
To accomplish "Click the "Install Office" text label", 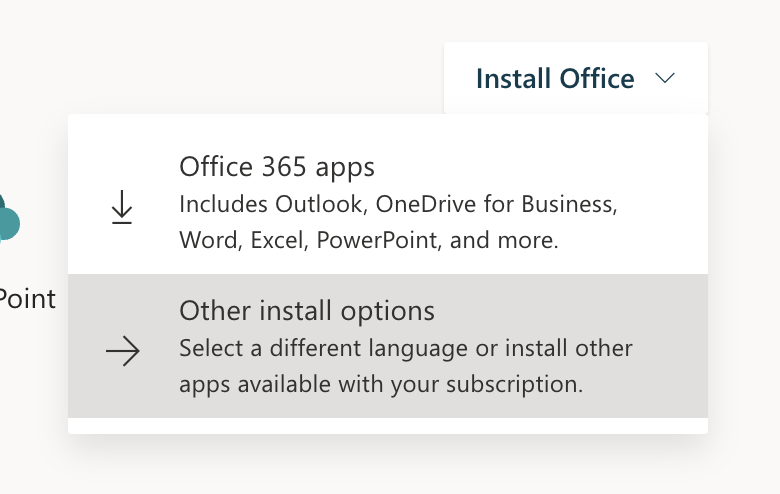I will point(555,79).
